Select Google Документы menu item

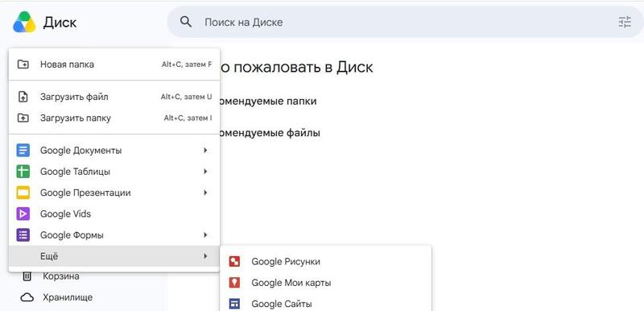click(114, 151)
